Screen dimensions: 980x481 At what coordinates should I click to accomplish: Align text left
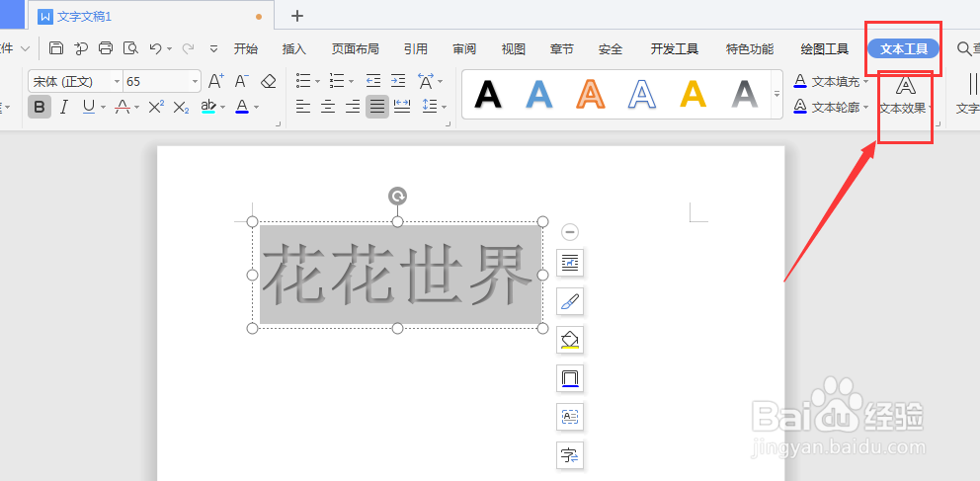(303, 107)
